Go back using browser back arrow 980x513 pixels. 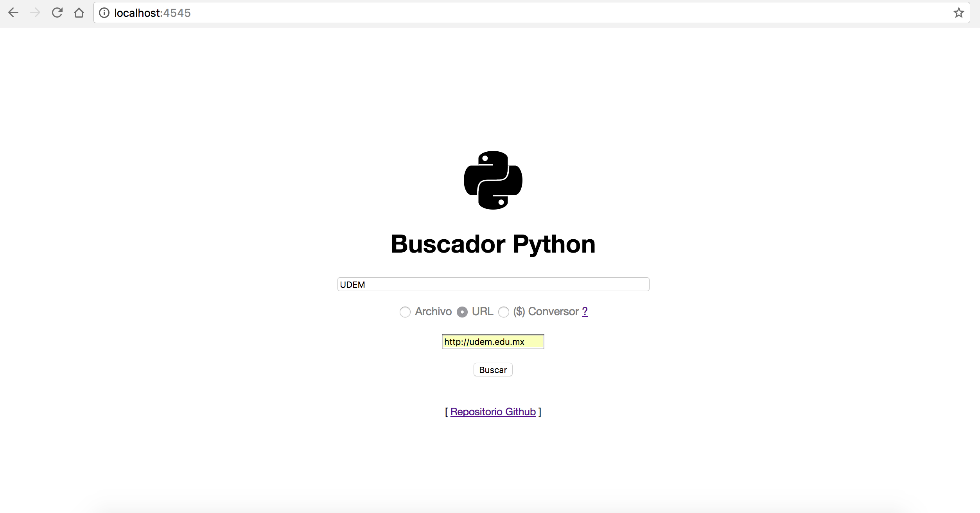[x=13, y=13]
